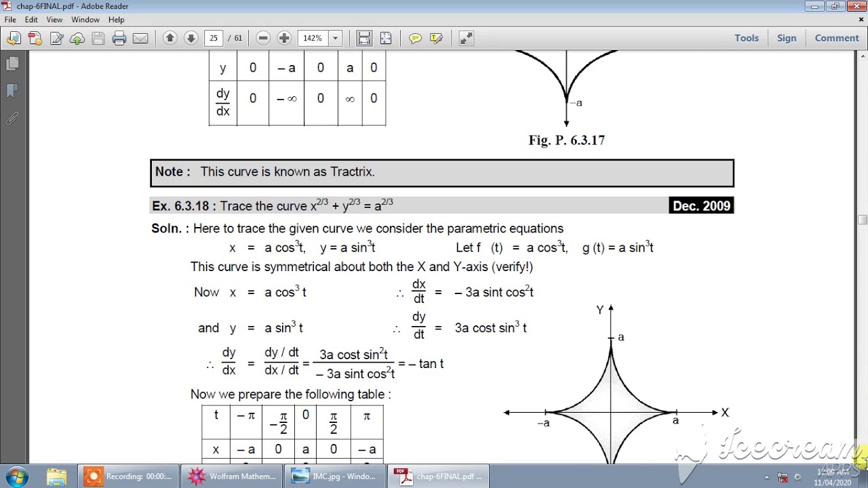Open the Comment pane
The image size is (868, 488).
(x=837, y=38)
